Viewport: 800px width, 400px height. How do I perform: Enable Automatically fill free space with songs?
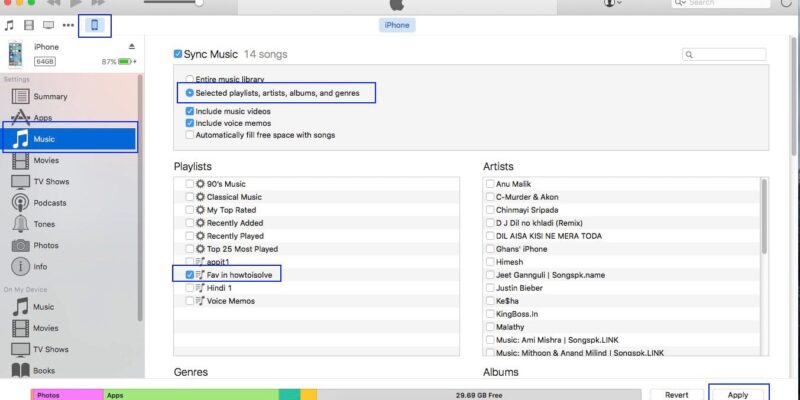click(190, 135)
